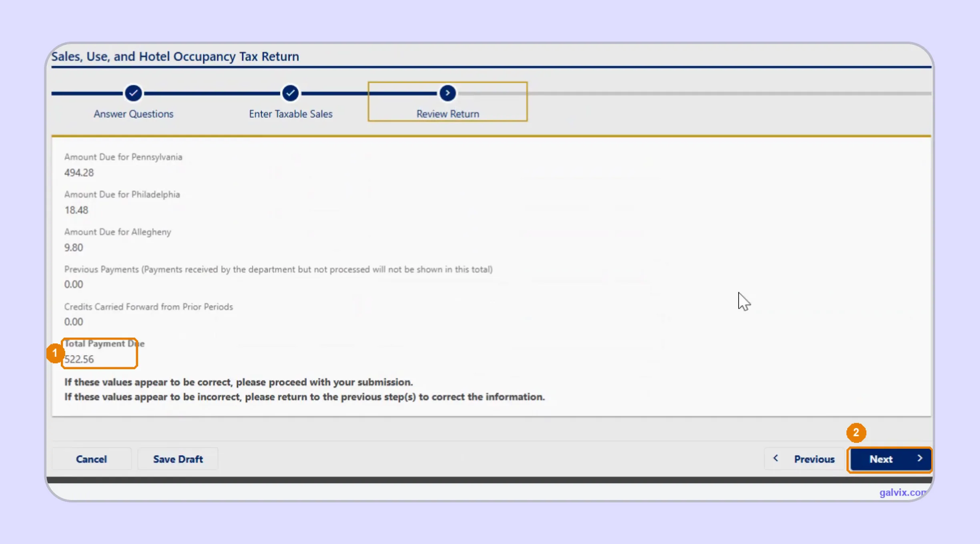
Task: Go back with the Previous button
Action: click(x=804, y=459)
